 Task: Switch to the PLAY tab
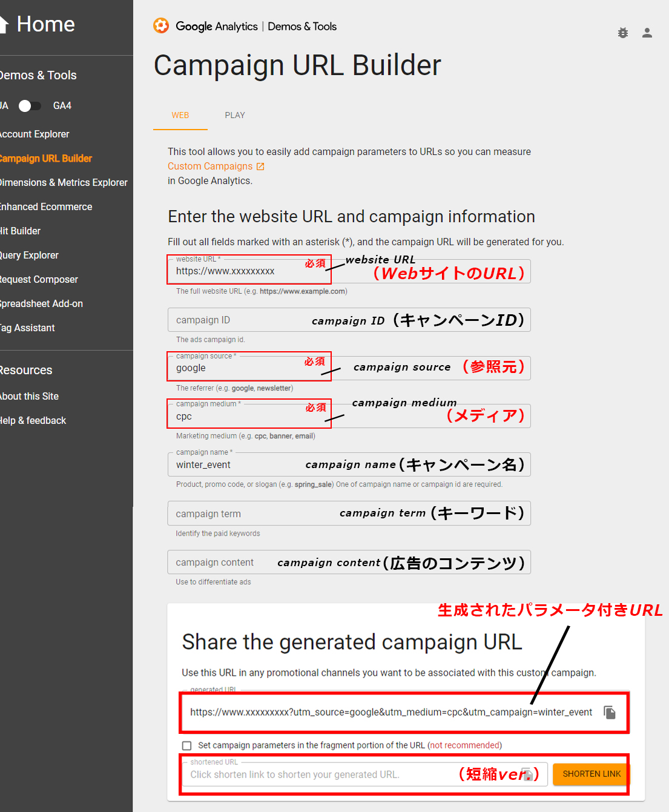[235, 115]
